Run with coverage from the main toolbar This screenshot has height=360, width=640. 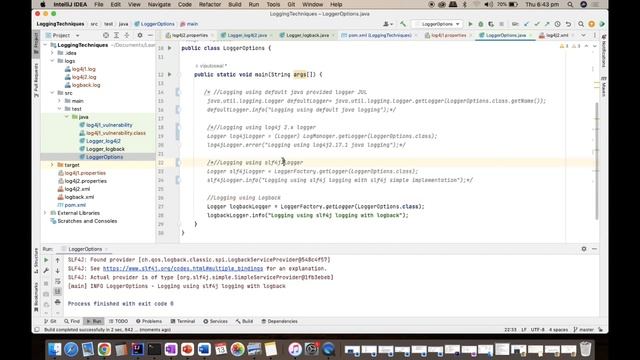click(491, 24)
